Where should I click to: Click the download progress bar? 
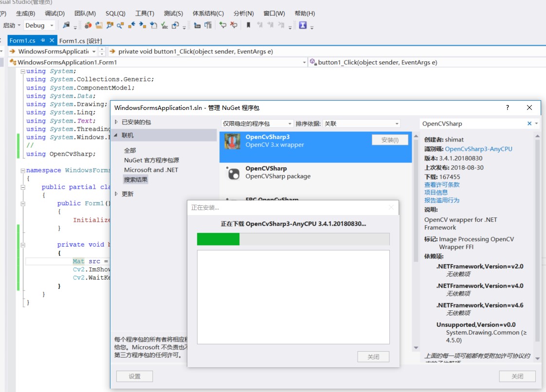292,239
